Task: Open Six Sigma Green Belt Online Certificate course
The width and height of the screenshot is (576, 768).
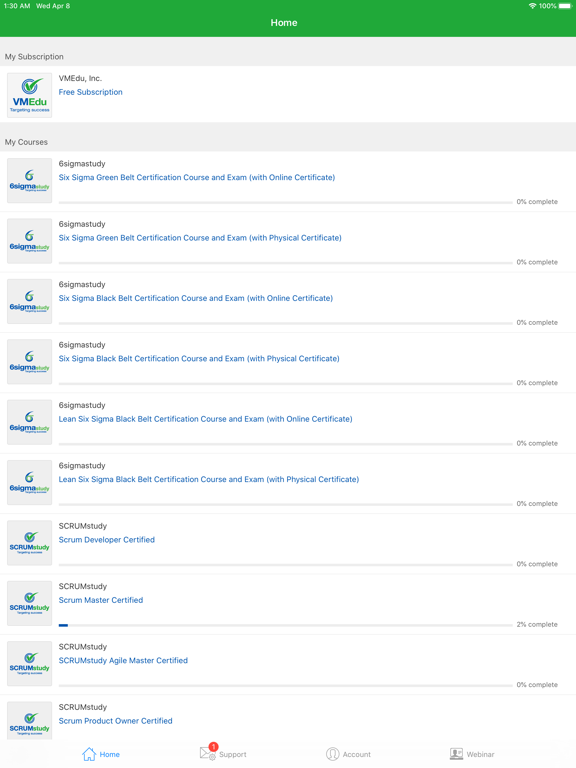Action: [197, 177]
